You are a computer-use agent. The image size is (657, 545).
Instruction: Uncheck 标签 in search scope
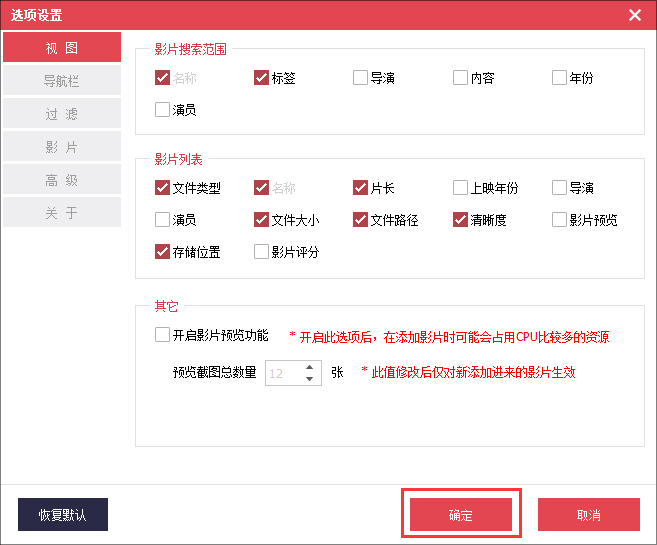click(x=262, y=78)
